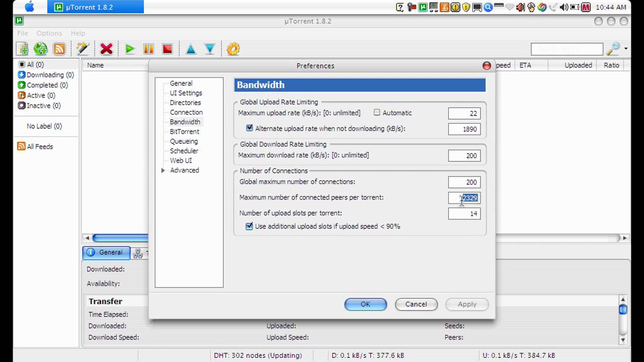This screenshot has width=644, height=362.
Task: Click Maximum connected peers per torrent field
Action: point(464,198)
